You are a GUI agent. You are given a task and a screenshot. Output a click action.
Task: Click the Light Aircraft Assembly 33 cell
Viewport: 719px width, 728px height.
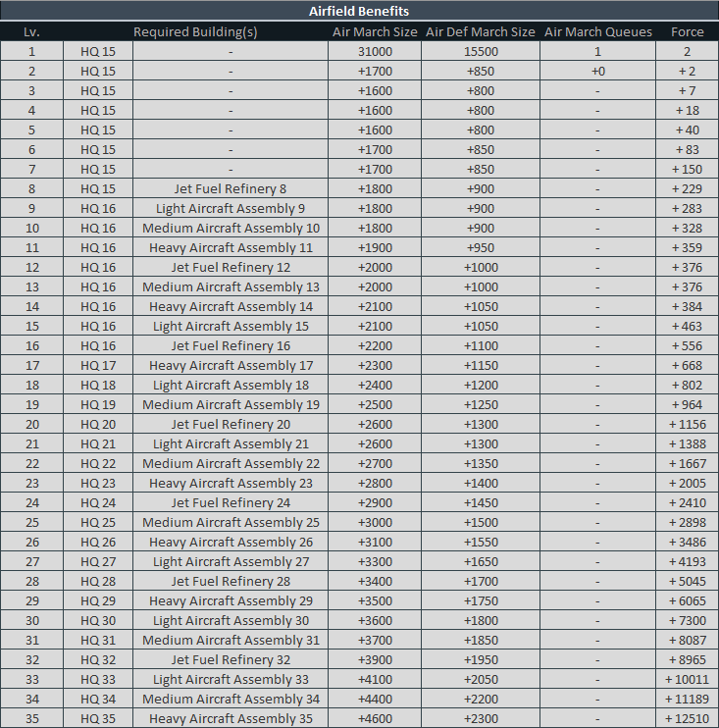231,679
